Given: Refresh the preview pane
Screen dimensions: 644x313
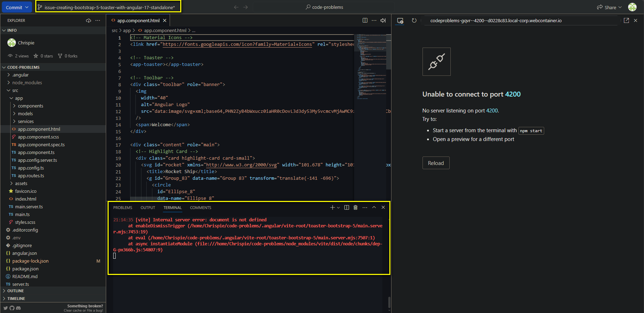Looking at the screenshot, I should [x=414, y=20].
